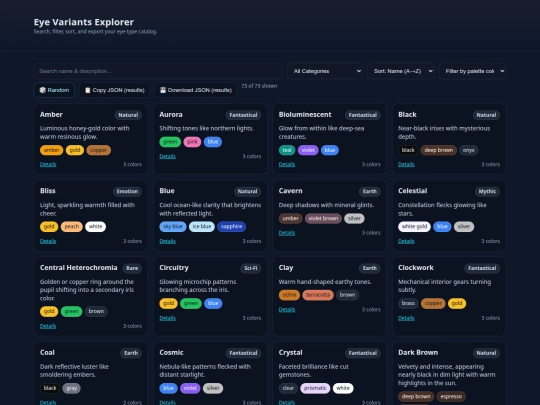540x405 pixels.
Task: Click the Rare badge on Central Heterochromia
Action: tap(132, 268)
